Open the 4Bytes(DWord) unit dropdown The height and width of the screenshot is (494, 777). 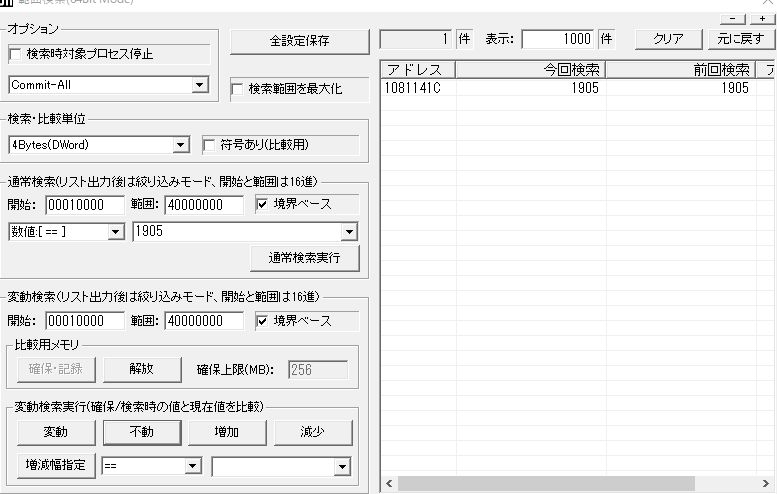pyautogui.click(x=180, y=145)
